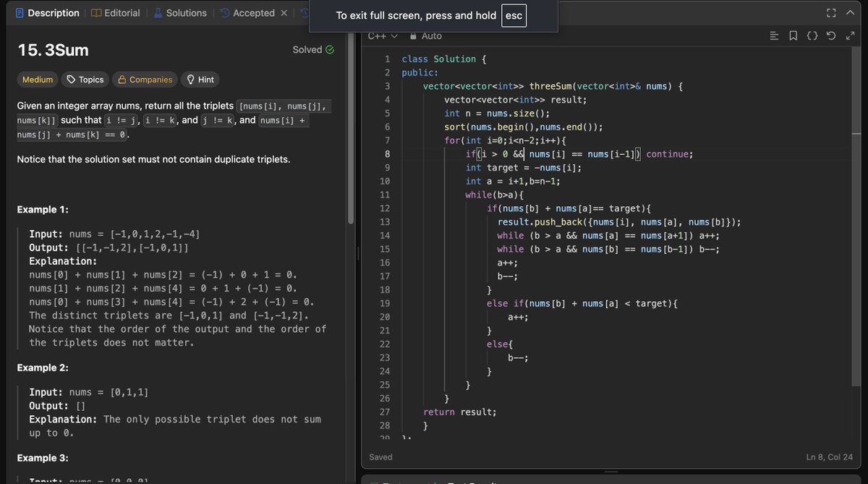
Task: Click the full screen brackets icon
Action: (x=831, y=12)
